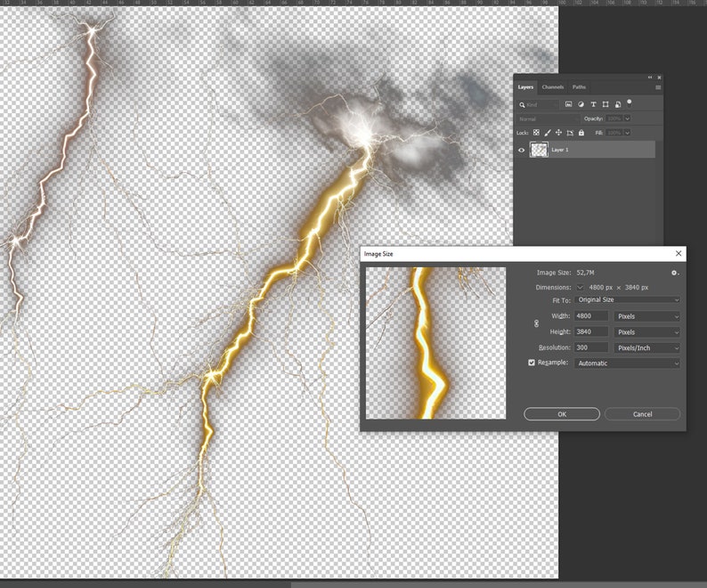
Task: Click the layer Opacity value field
Action: 614,118
